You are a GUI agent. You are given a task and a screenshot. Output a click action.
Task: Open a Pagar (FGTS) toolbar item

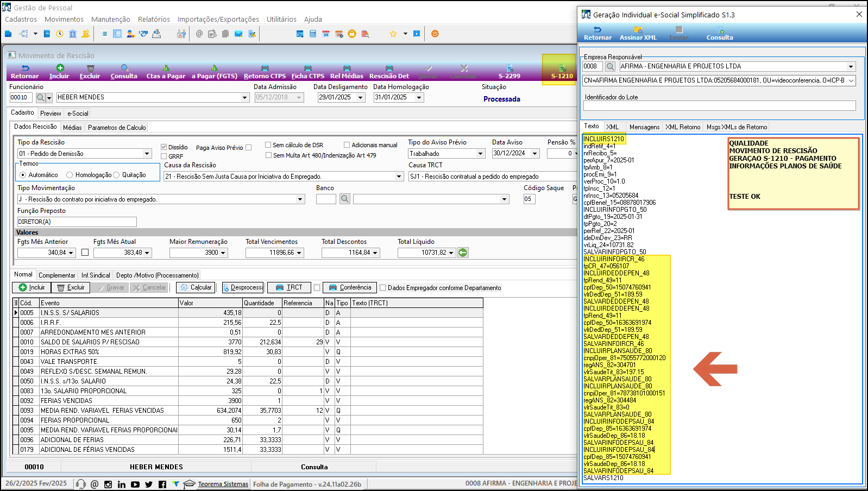pos(214,72)
